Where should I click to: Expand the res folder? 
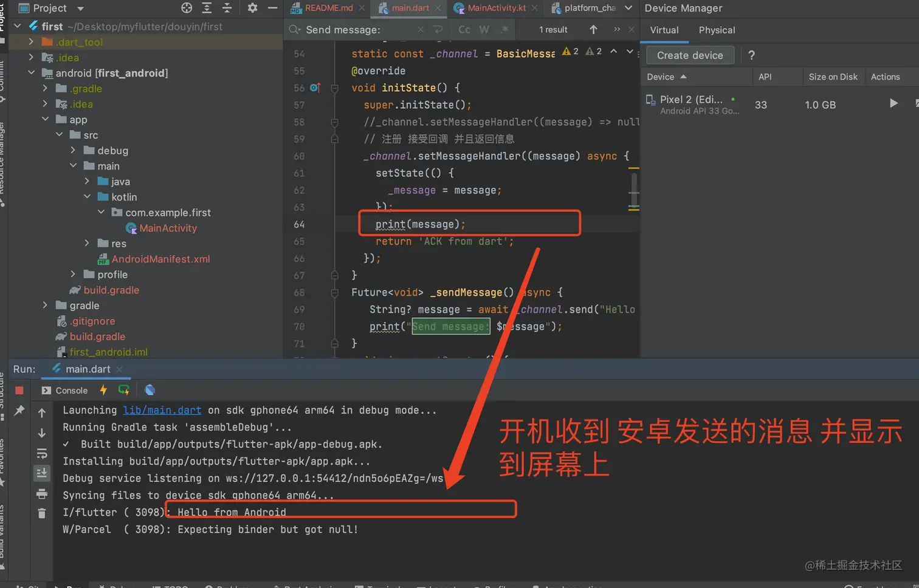click(87, 243)
